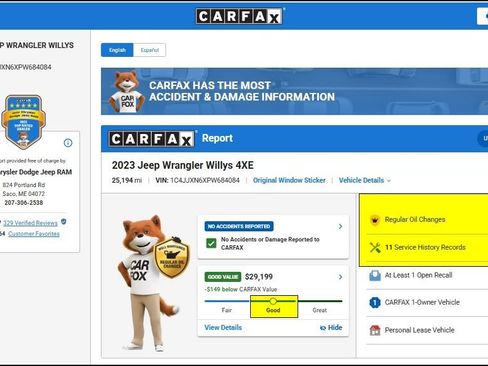Click the Regular Oil Changes shield badge
The width and height of the screenshot is (488, 366).
(172, 257)
